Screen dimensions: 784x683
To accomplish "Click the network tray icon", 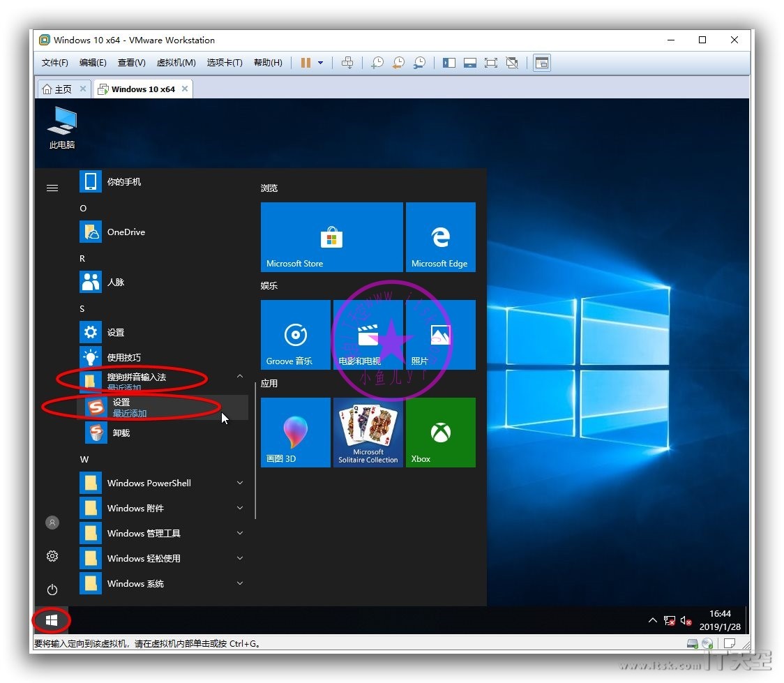I will pos(669,620).
